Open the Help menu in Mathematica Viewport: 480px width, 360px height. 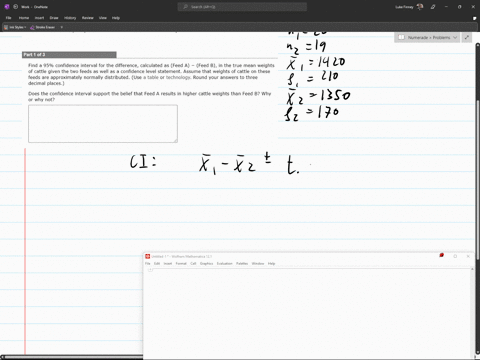point(272,264)
